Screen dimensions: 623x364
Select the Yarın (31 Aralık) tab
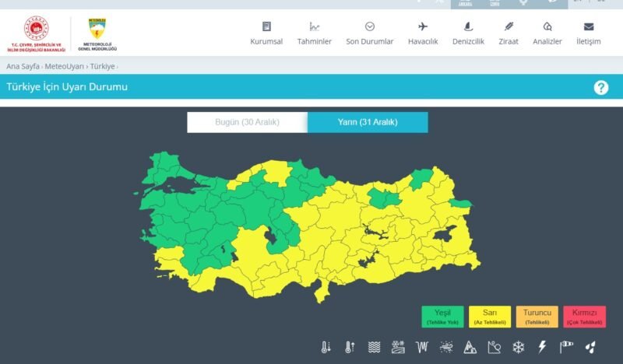tap(368, 123)
